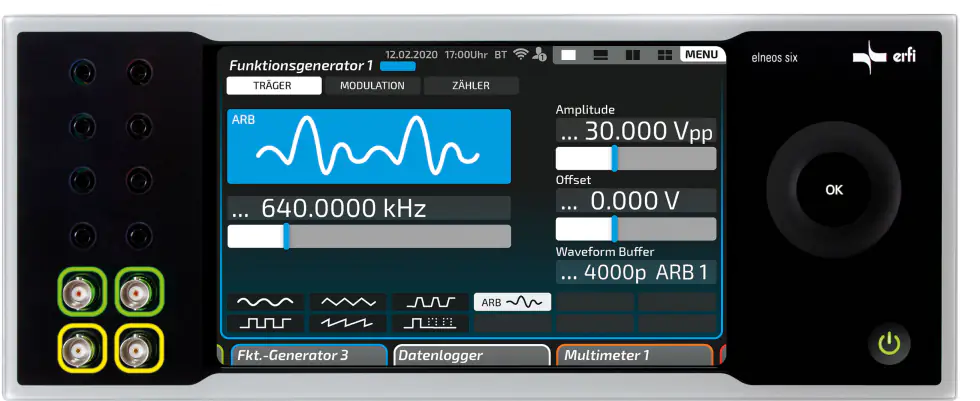The width and height of the screenshot is (980, 401).
Task: Switch to single-pane full layout
Action: pos(569,54)
